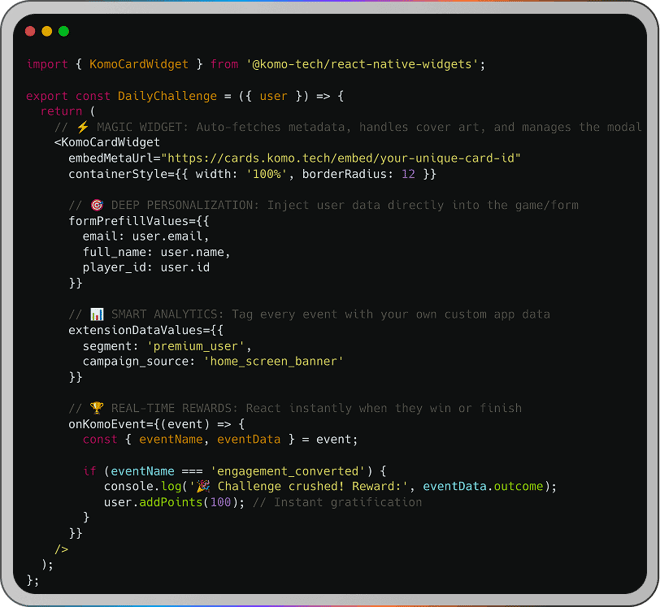Click the trophy emoji before REAL-TIME REWARDS
660x607 pixels.
(97, 408)
